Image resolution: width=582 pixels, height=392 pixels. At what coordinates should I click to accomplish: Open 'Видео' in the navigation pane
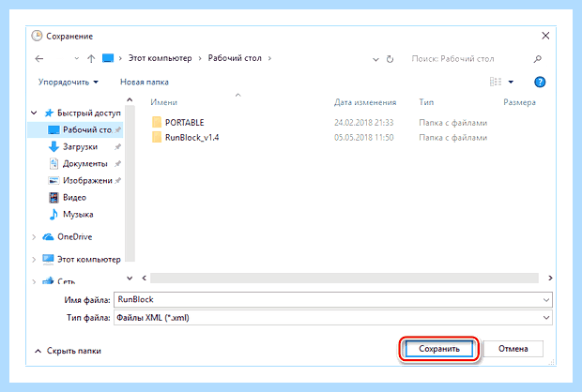tap(74, 198)
